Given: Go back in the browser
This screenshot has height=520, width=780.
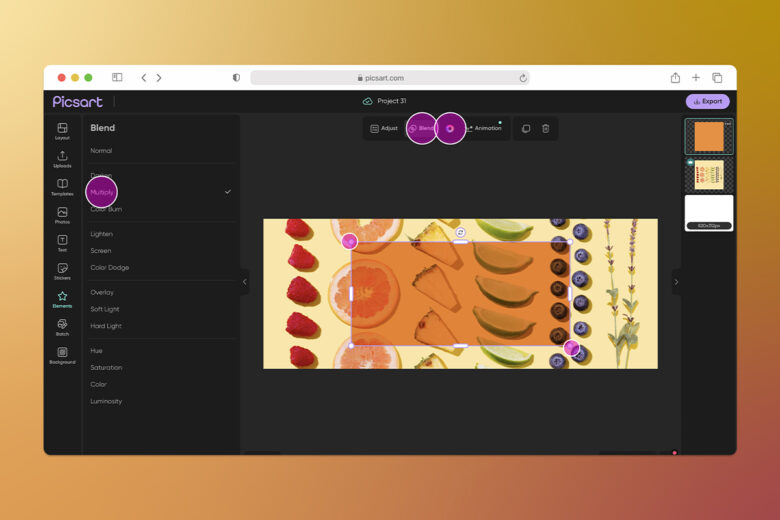Looking at the screenshot, I should (x=144, y=78).
